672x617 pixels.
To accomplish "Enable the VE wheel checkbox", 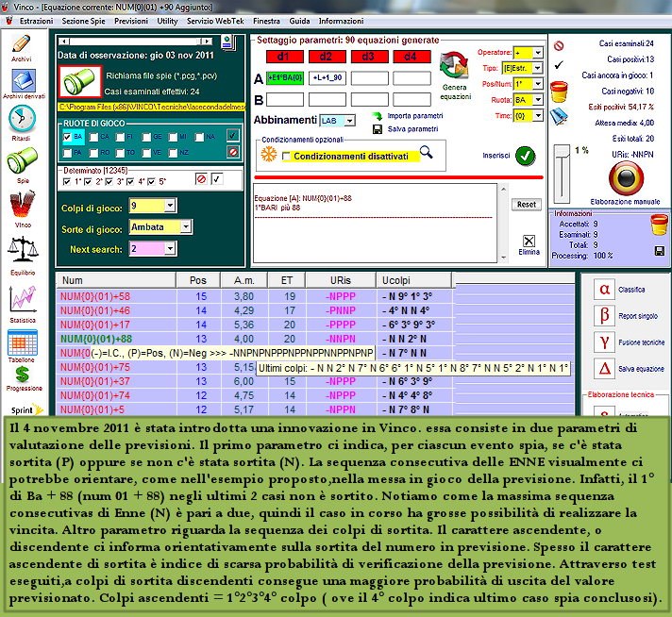I will point(146,153).
